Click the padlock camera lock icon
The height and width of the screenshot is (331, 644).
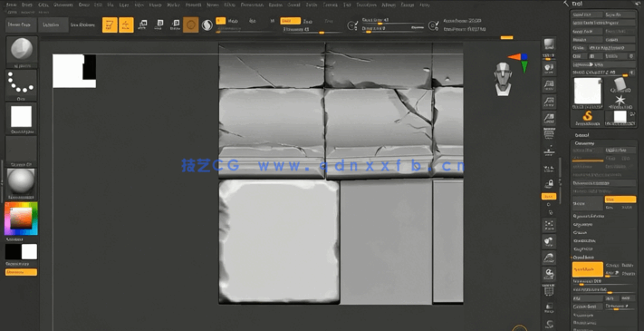(x=549, y=183)
